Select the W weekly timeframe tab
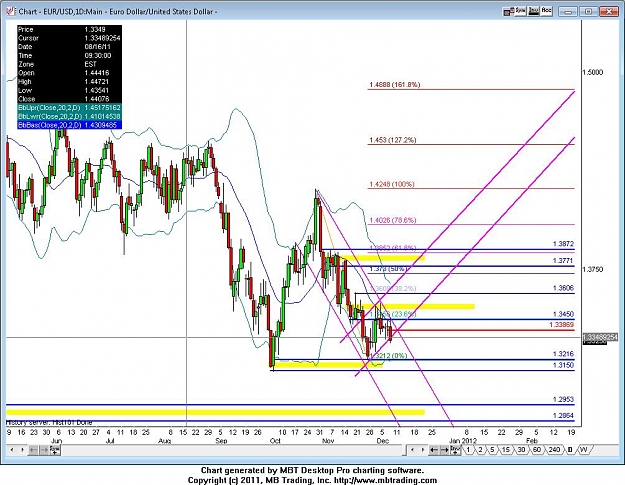625x485 pixels. pyautogui.click(x=583, y=450)
